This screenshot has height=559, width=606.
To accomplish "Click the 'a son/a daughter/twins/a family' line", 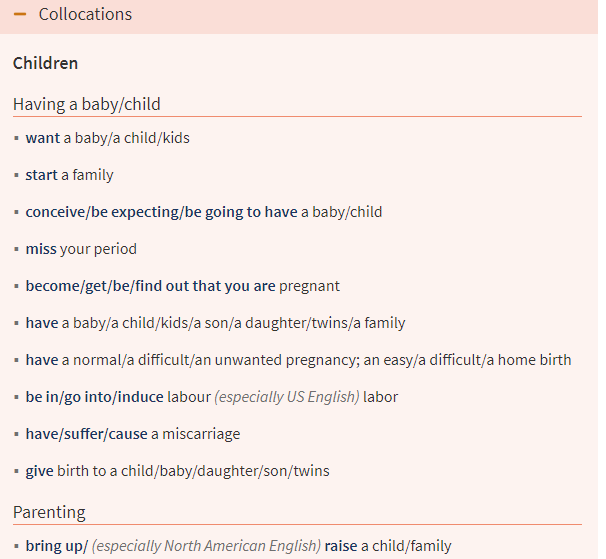I will pyautogui.click(x=300, y=323).
